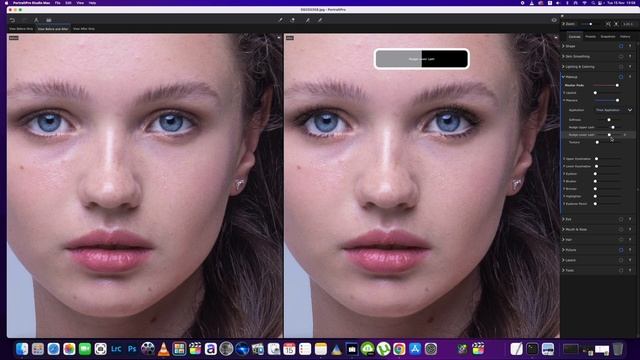
Task: Toggle the Makeup section on/off circle
Action: coord(621,76)
